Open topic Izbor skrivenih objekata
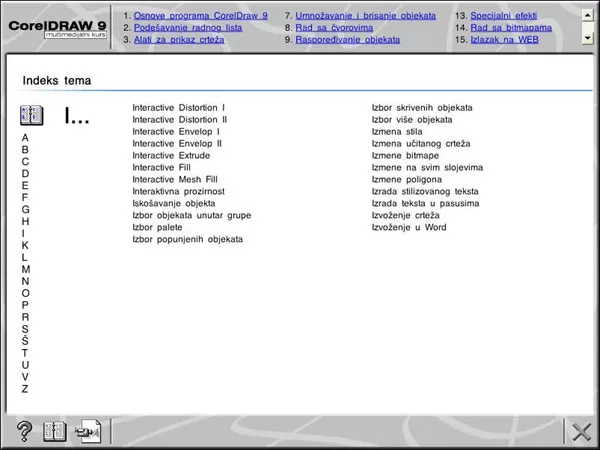This screenshot has height=450, width=600. click(422, 108)
